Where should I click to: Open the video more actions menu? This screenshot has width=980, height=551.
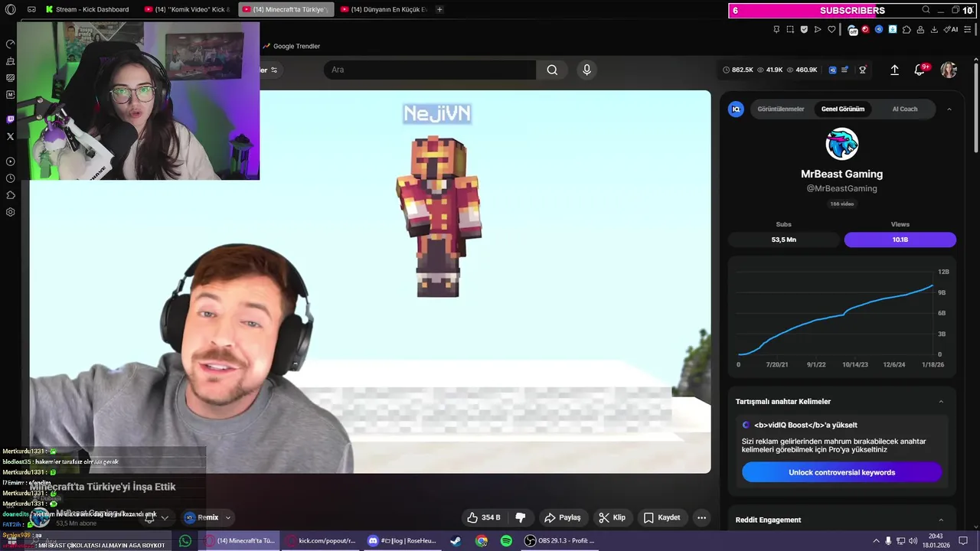pos(701,517)
